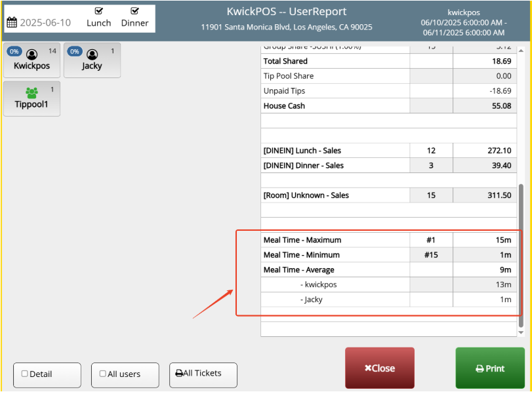Uncheck the Dinner checkbox

point(134,11)
